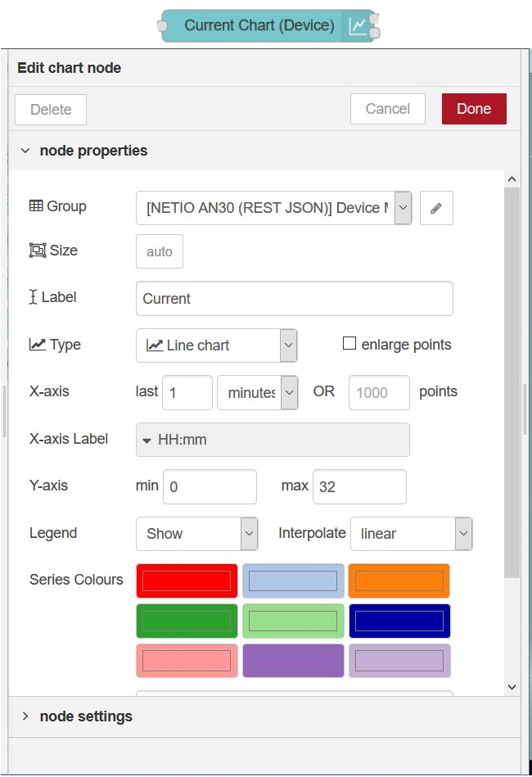
Task: Click the Size icon beside the Size label
Action: pos(38,251)
